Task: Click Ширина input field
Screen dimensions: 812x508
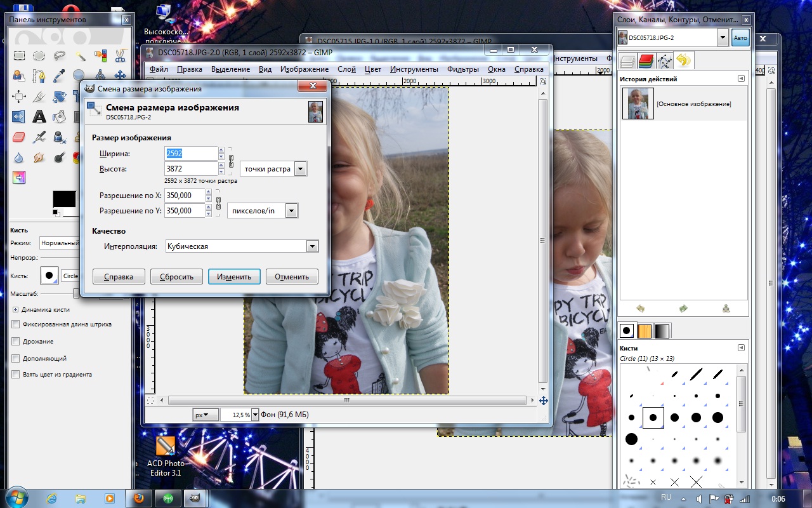Action: tap(191, 154)
